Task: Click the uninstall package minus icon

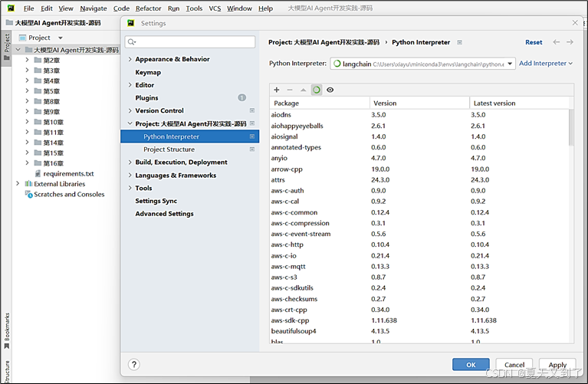Action: 290,90
